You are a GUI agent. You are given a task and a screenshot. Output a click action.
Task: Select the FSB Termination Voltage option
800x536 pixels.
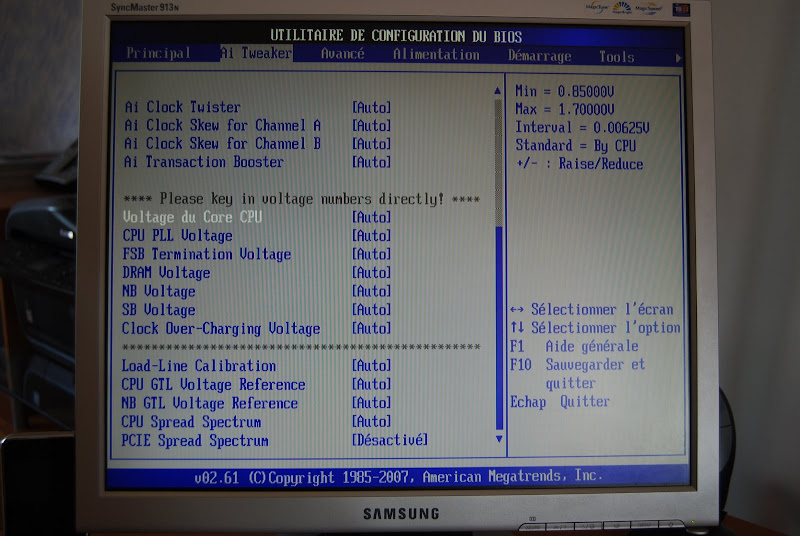[206, 254]
